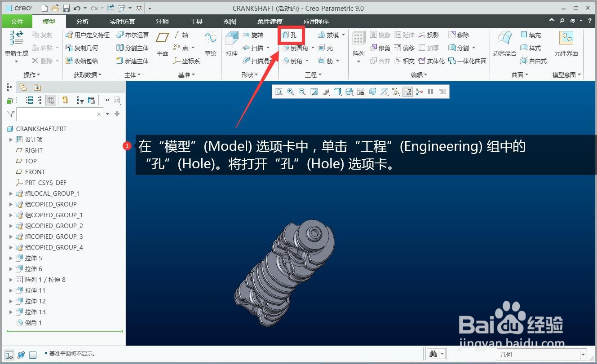Click New Body (新建主体)
Screen dimensions: 597x364
pos(133,61)
